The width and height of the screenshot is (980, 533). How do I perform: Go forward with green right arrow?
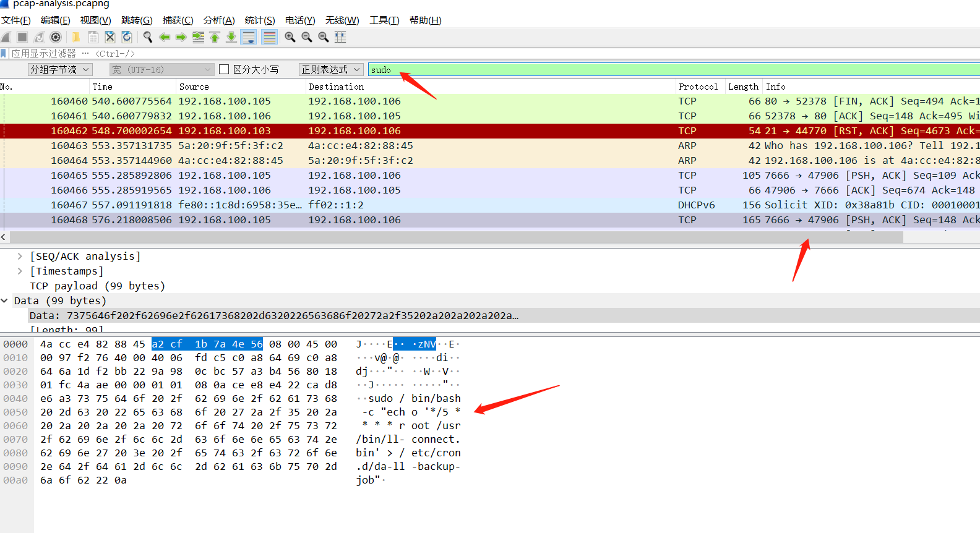click(x=181, y=37)
